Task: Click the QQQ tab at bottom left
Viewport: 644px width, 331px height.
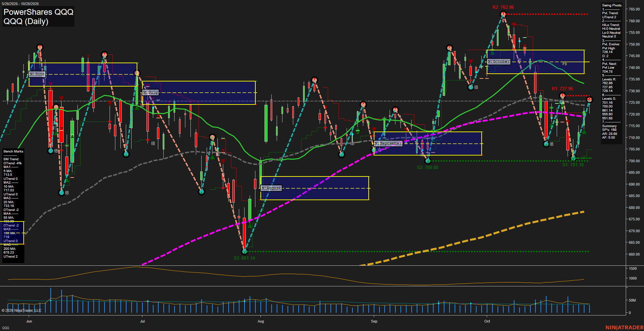Action: 6,328
